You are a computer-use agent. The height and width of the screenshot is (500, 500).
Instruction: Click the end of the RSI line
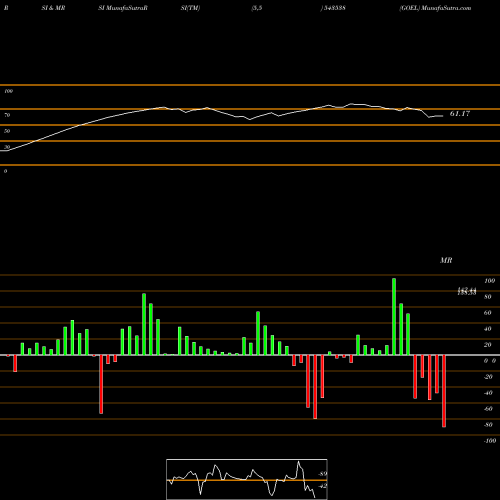pyautogui.click(x=442, y=116)
